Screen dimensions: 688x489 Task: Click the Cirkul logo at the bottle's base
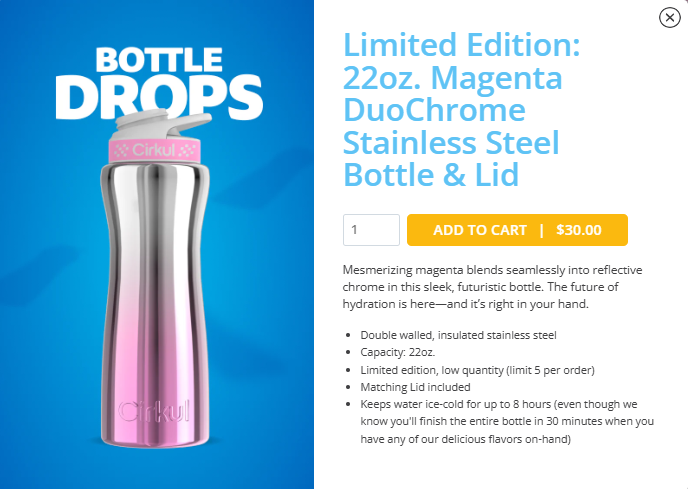tap(148, 410)
